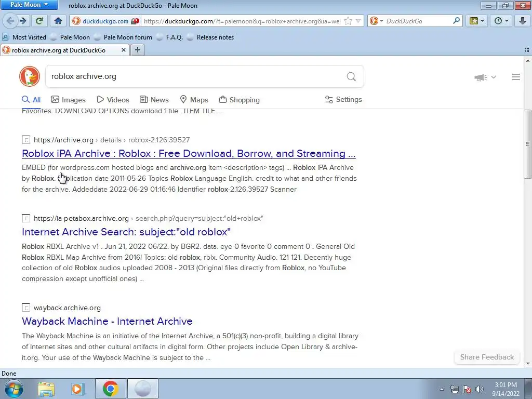Open the F.A.Q. bookmark
The image size is (532, 399).
tap(169, 37)
